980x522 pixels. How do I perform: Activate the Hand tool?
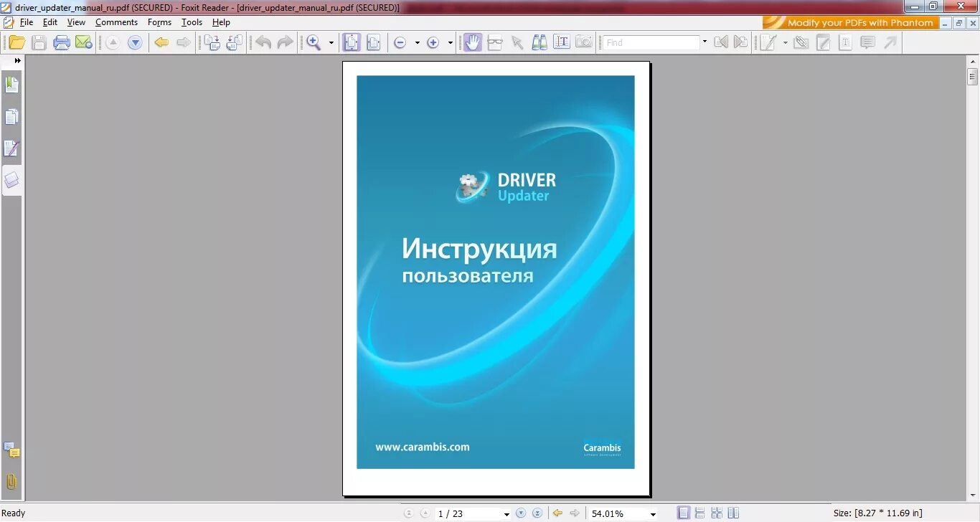[x=472, y=42]
